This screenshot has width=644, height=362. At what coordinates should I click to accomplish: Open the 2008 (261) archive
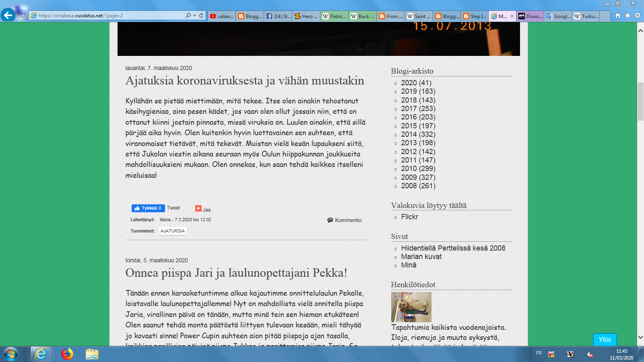(418, 186)
